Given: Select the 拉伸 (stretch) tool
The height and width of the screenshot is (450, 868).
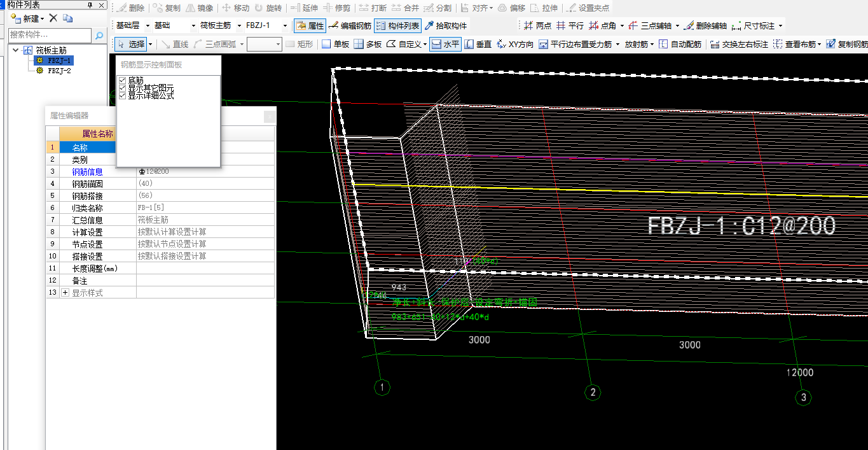Looking at the screenshot, I should click(x=544, y=8).
